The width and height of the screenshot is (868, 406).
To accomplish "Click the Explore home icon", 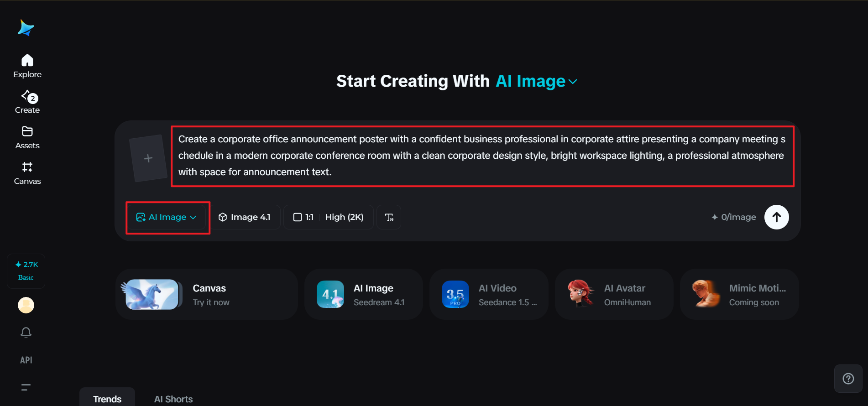I will [27, 61].
